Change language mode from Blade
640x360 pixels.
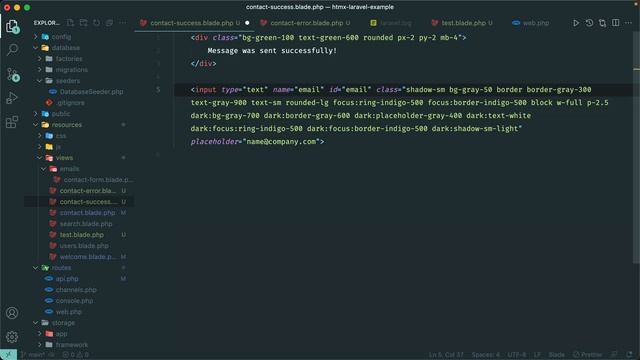556,355
